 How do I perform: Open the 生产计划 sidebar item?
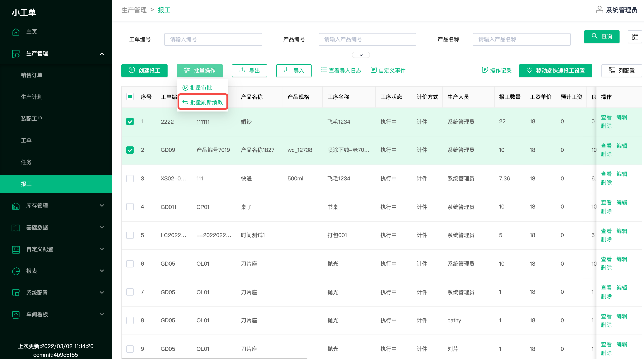pyautogui.click(x=56, y=97)
